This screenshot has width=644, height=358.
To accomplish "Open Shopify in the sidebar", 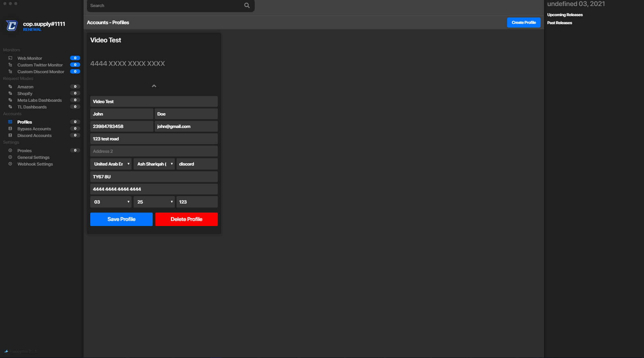I will tap(25, 93).
